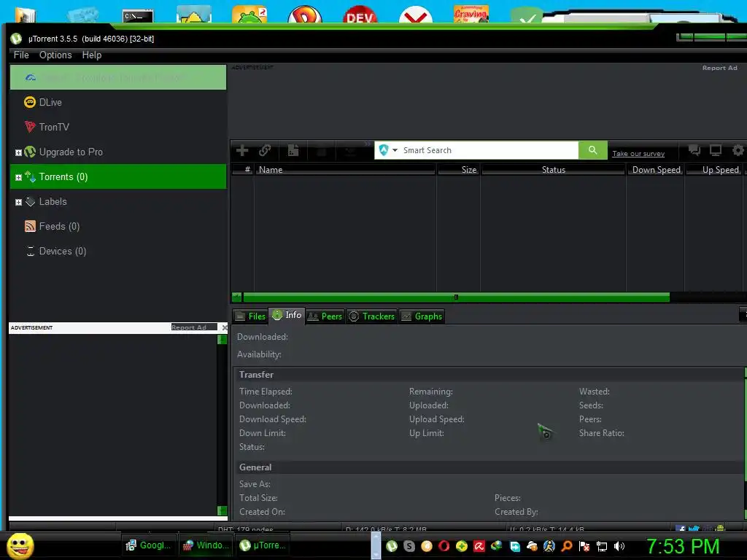Viewport: 747px width, 560px height.
Task: Click the orange magnifier tray icon
Action: 567,546
